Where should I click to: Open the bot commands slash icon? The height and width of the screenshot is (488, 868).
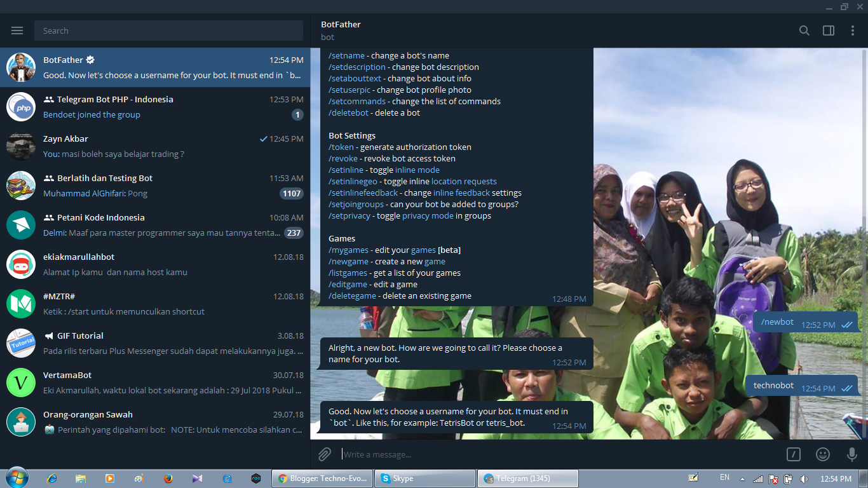pyautogui.click(x=794, y=454)
